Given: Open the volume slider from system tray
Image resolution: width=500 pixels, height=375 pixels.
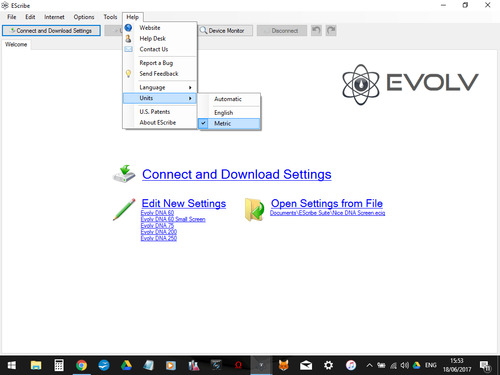Looking at the screenshot, I should [404, 365].
